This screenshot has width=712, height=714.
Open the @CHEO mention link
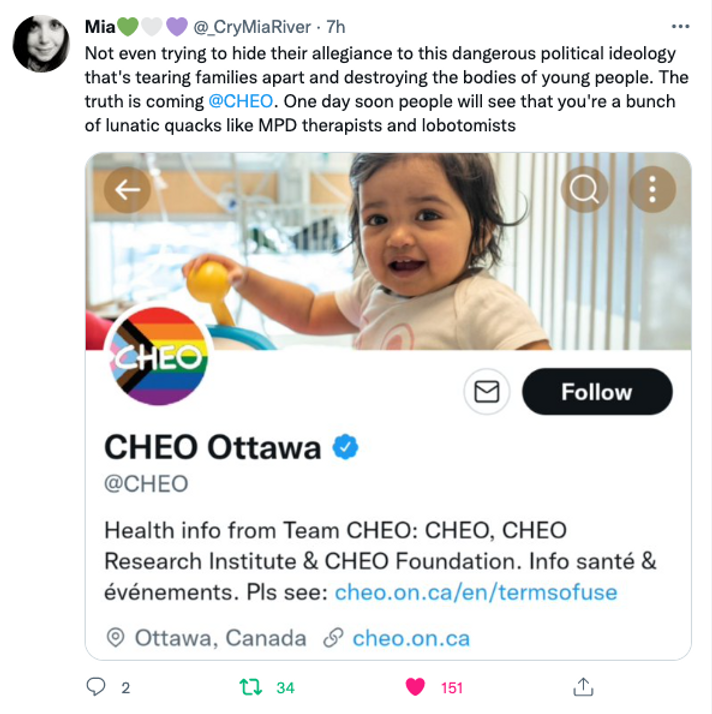(x=240, y=101)
